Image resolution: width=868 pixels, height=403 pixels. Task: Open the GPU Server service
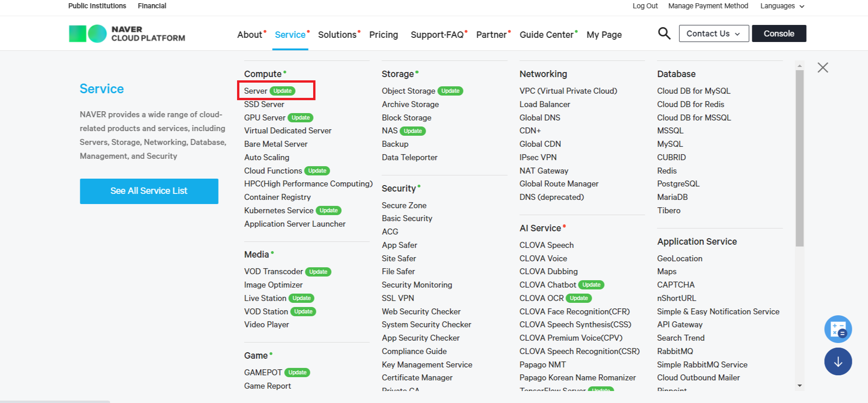265,118
